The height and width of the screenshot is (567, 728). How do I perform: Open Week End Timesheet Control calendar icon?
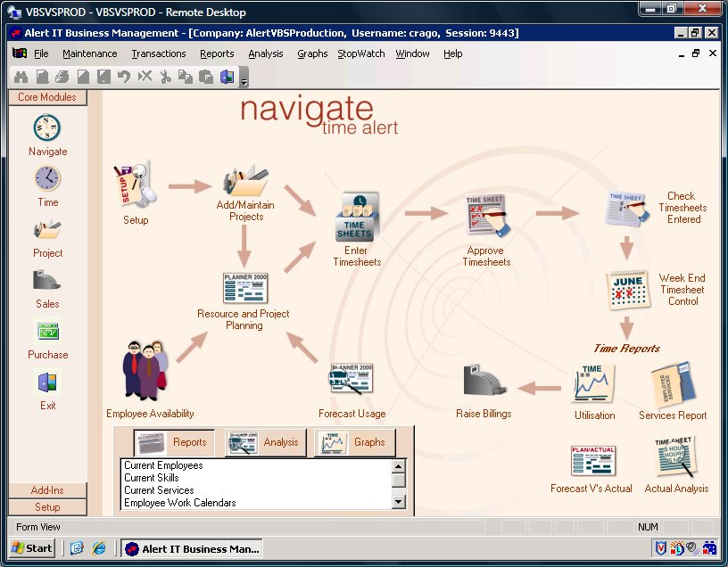pyautogui.click(x=627, y=291)
